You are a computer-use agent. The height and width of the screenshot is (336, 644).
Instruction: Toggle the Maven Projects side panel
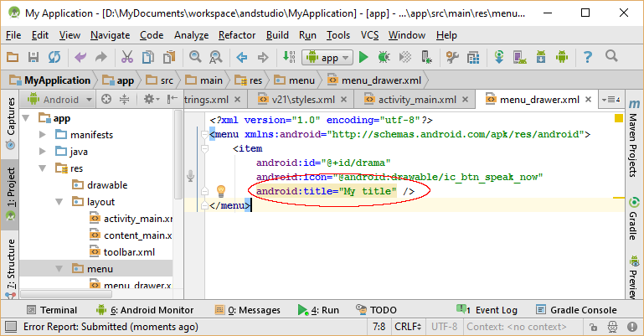(634, 139)
